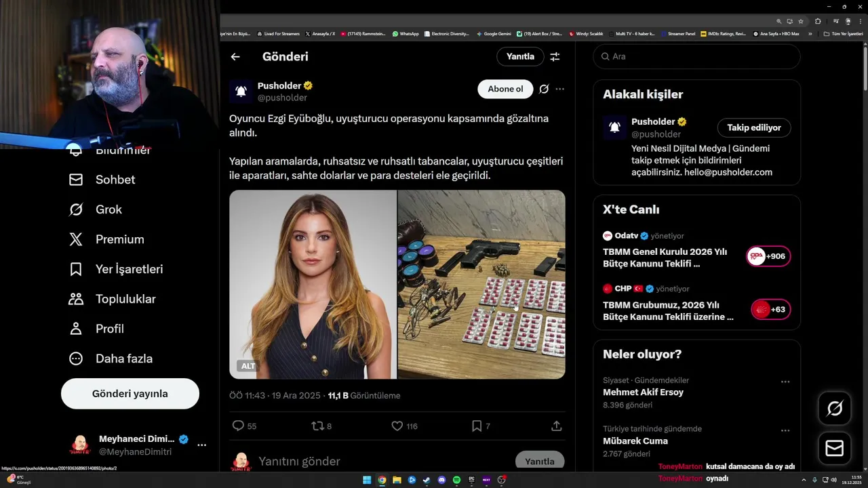
Task: Expand Daha fazla menu in sidebar
Action: pos(111,359)
